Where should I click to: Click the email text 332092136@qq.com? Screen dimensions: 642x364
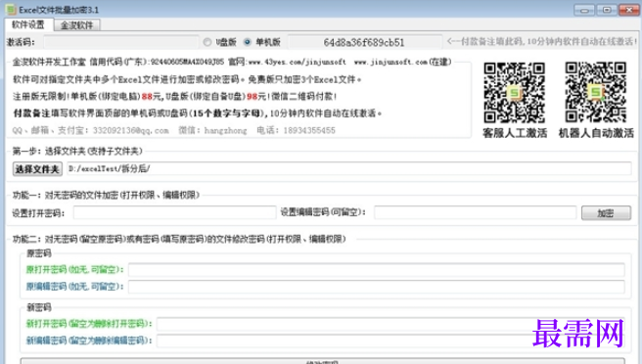tap(130, 130)
